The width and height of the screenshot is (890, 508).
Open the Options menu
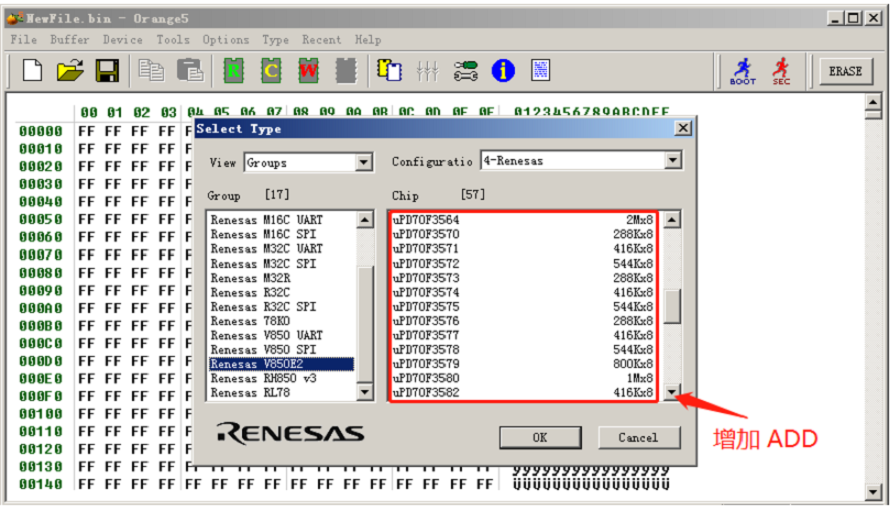coord(226,40)
